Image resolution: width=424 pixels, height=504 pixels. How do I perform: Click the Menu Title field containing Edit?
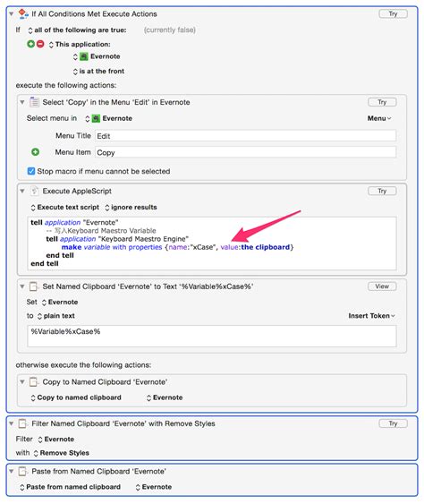point(245,136)
